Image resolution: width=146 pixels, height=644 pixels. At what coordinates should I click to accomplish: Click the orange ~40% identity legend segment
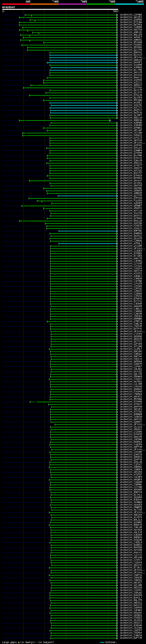click(x=45, y=4)
